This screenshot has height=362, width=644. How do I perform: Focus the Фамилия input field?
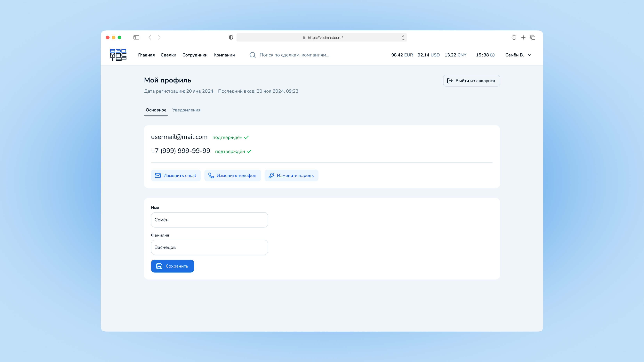(x=209, y=247)
